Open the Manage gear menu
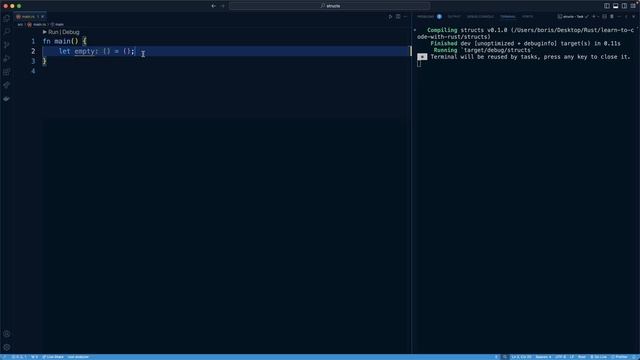Screen dimensions: 640x360 point(7,347)
